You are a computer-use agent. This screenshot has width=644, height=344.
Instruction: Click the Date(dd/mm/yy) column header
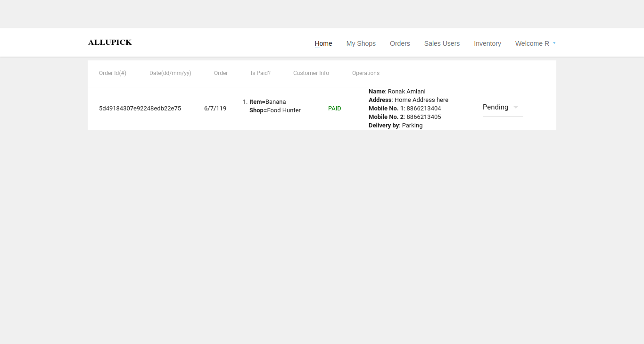click(170, 73)
